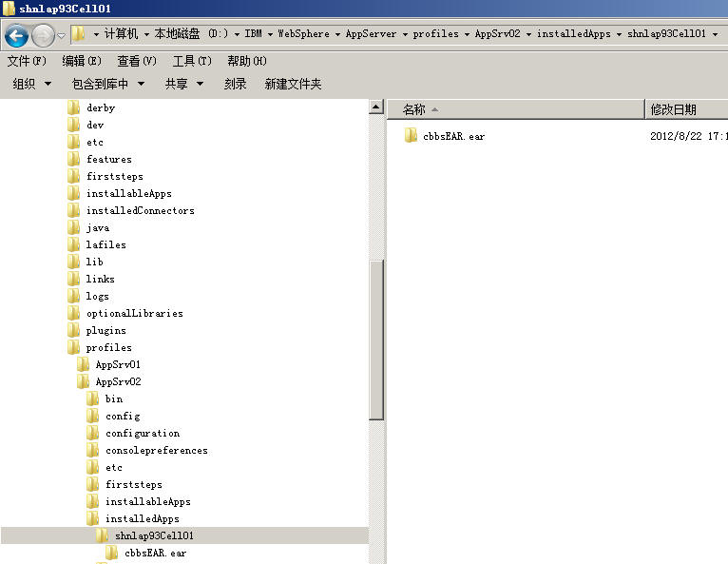Click the features folder icon in tree
728x564 pixels.
73,160
